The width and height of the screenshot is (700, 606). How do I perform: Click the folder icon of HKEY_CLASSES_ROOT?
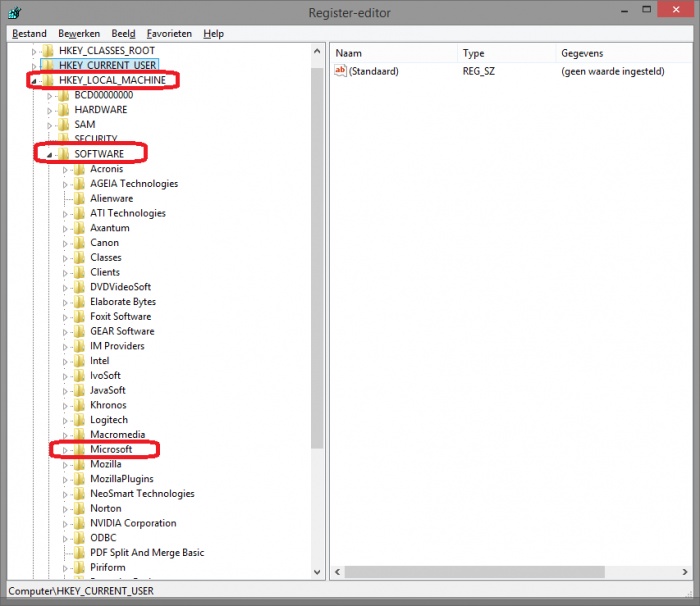tap(48, 50)
